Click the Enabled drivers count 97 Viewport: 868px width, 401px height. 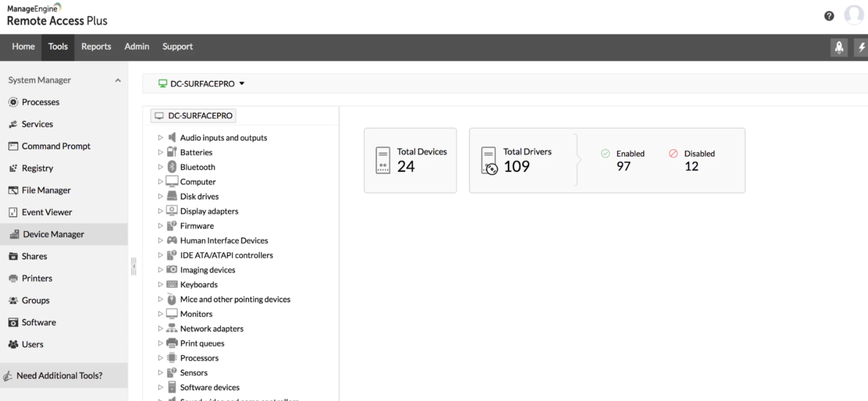[x=623, y=166]
